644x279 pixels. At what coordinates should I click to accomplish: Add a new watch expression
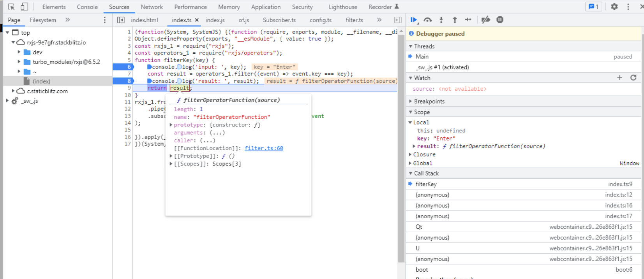coord(619,78)
